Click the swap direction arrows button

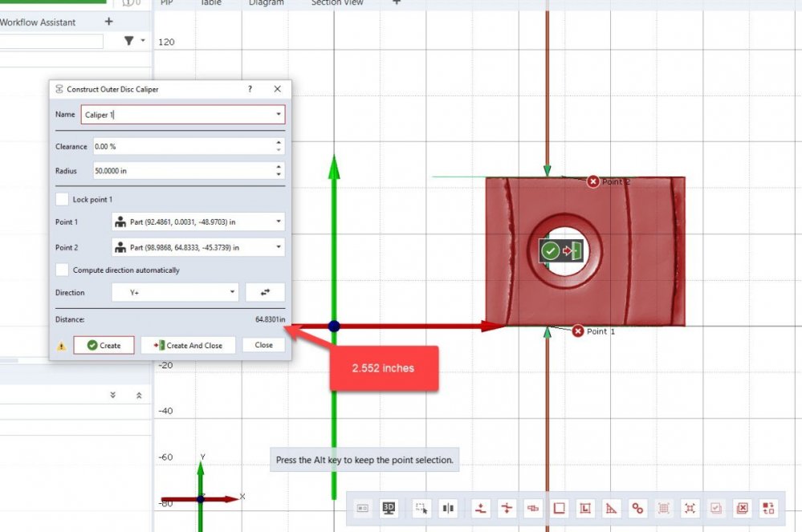click(265, 293)
